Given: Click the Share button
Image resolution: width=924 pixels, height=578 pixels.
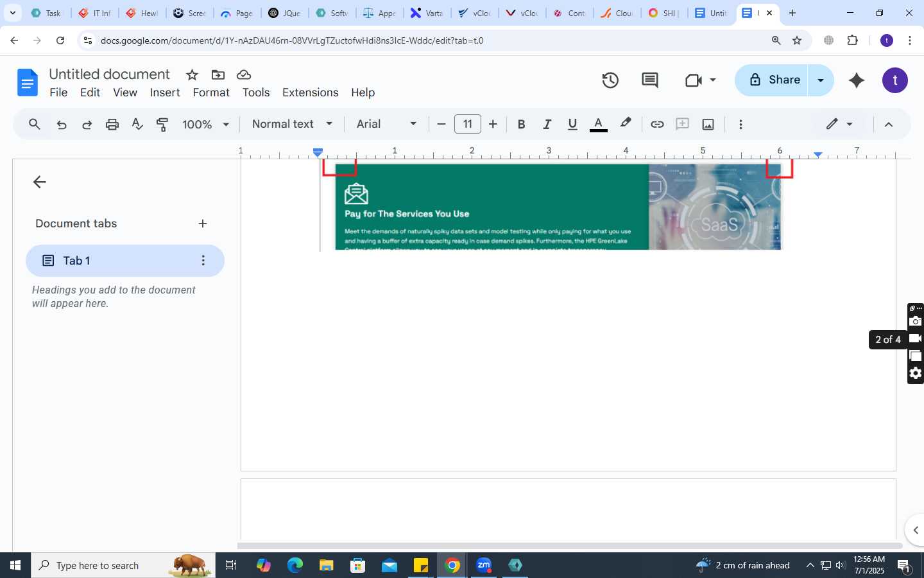Looking at the screenshot, I should (x=772, y=80).
